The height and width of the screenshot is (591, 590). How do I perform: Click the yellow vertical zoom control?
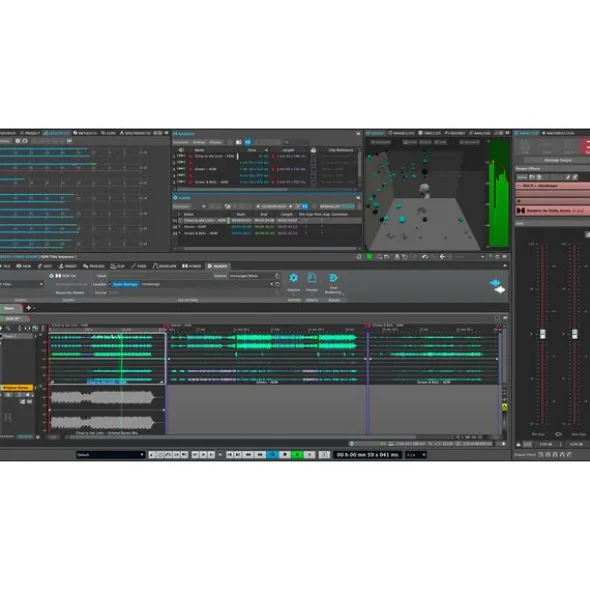[505, 407]
